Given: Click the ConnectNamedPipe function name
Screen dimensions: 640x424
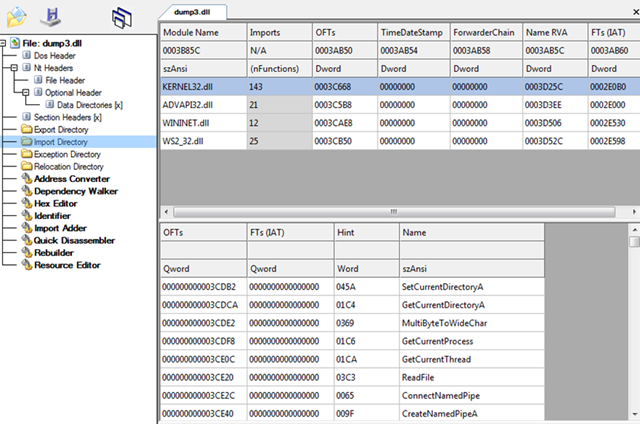Looking at the screenshot, I should coord(441,395).
